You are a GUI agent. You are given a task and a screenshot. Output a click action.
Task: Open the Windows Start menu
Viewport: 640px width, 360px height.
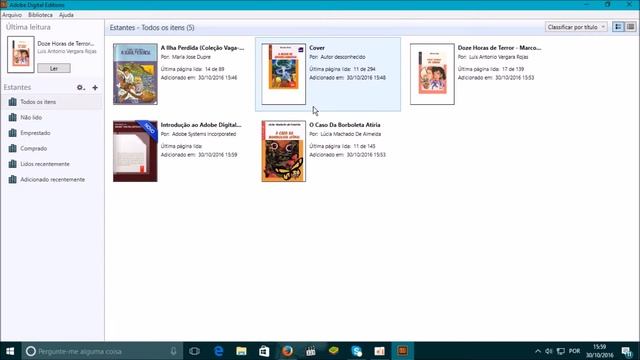click(10, 351)
